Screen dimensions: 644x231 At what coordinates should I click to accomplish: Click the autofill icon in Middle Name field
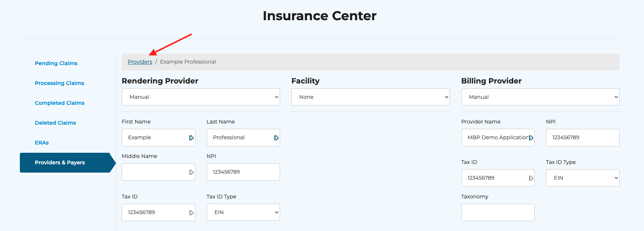tap(191, 172)
